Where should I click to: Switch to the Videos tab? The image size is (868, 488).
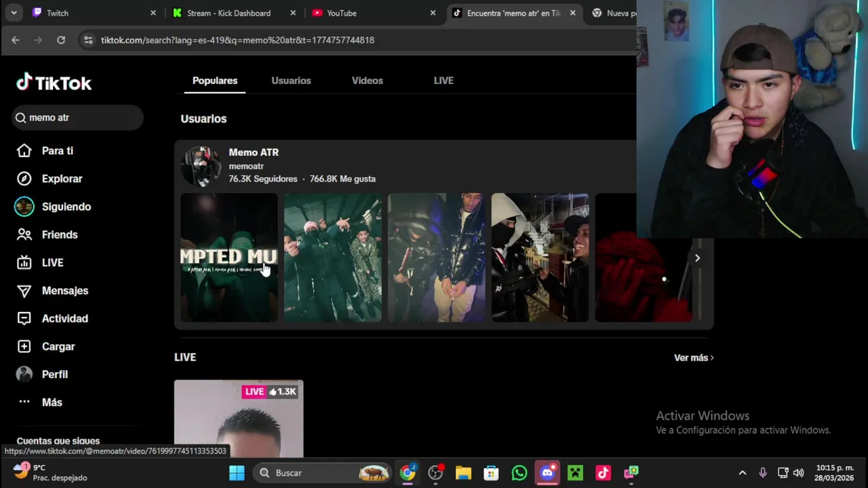[368, 81]
